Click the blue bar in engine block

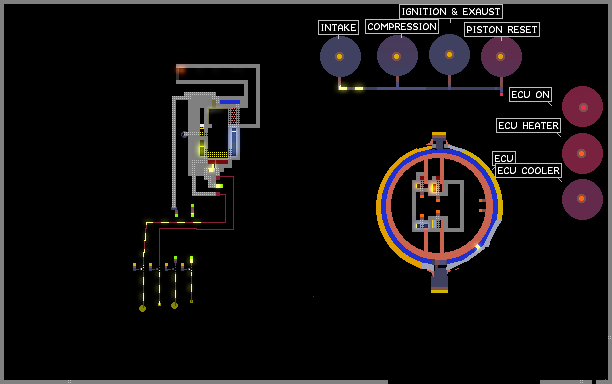tap(230, 102)
